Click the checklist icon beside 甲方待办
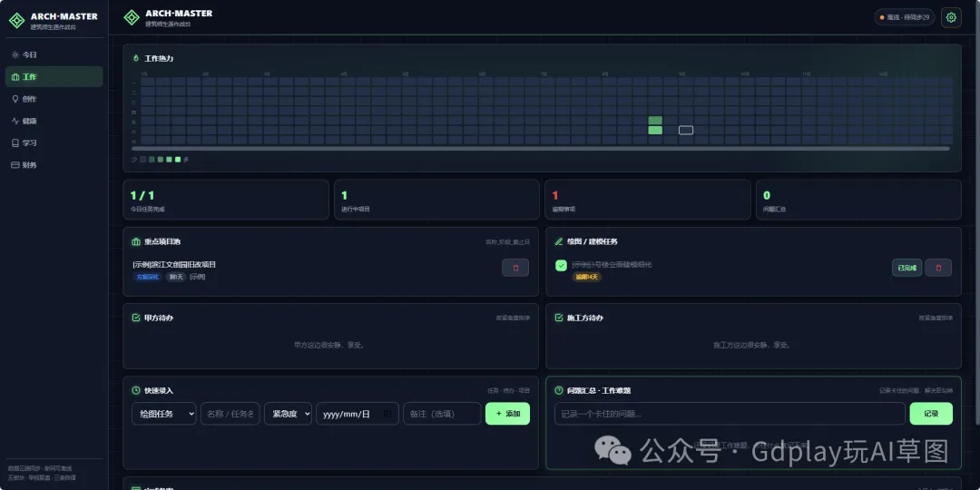Image resolution: width=980 pixels, height=490 pixels. [x=135, y=318]
